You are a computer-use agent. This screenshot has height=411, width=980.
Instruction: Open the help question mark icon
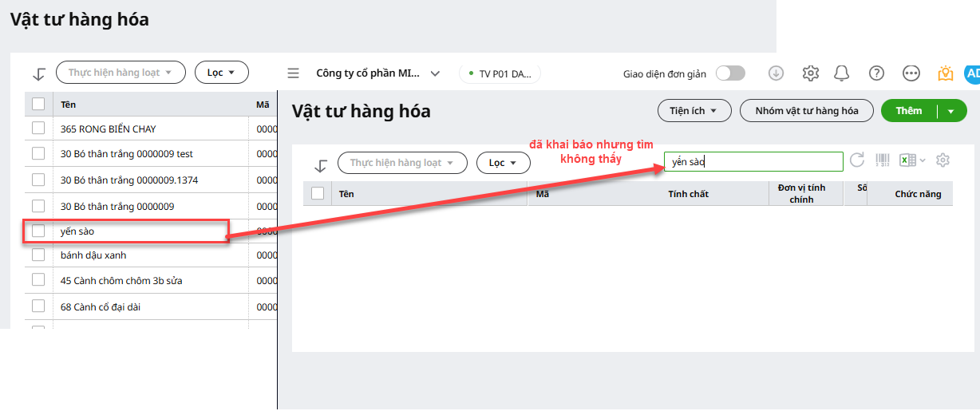point(876,73)
